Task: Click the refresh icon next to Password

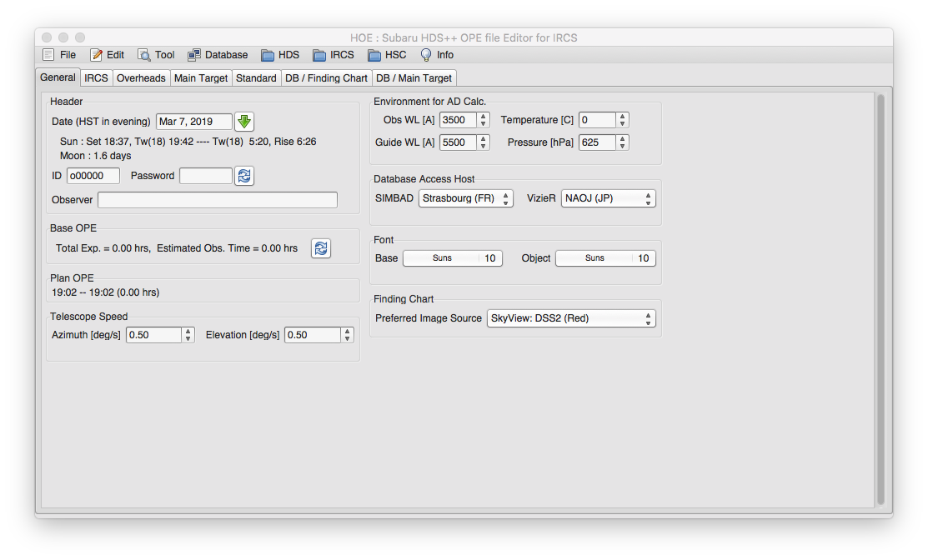Action: coord(243,176)
